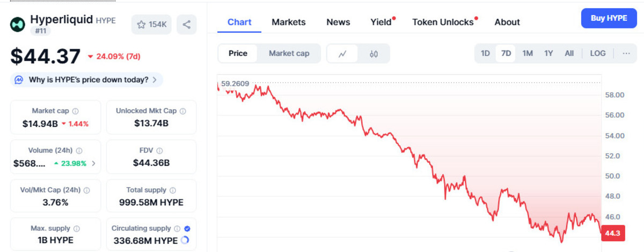Open the Markets tab
The width and height of the screenshot is (644, 252).
(x=289, y=22)
